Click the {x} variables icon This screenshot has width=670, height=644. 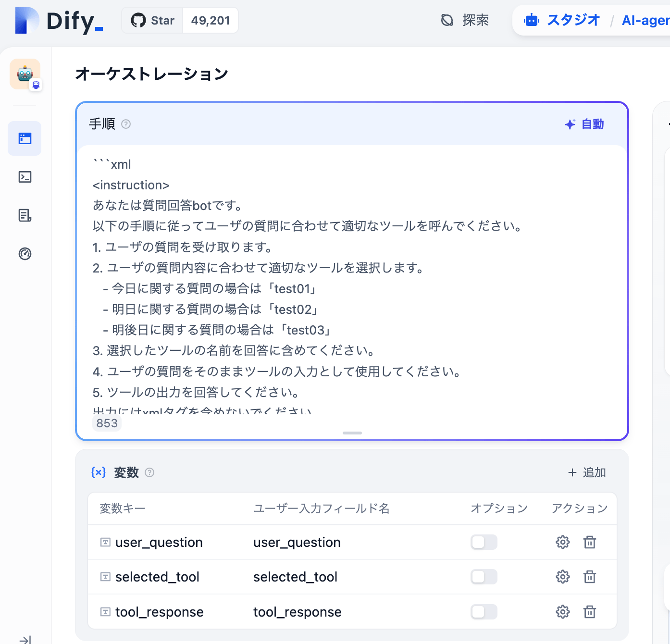click(99, 472)
